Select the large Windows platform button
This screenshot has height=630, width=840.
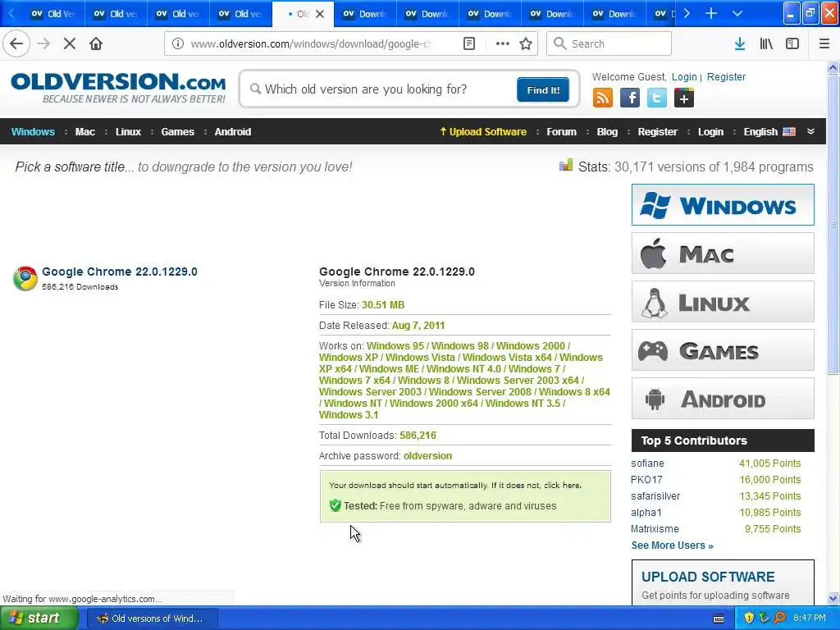click(x=723, y=204)
